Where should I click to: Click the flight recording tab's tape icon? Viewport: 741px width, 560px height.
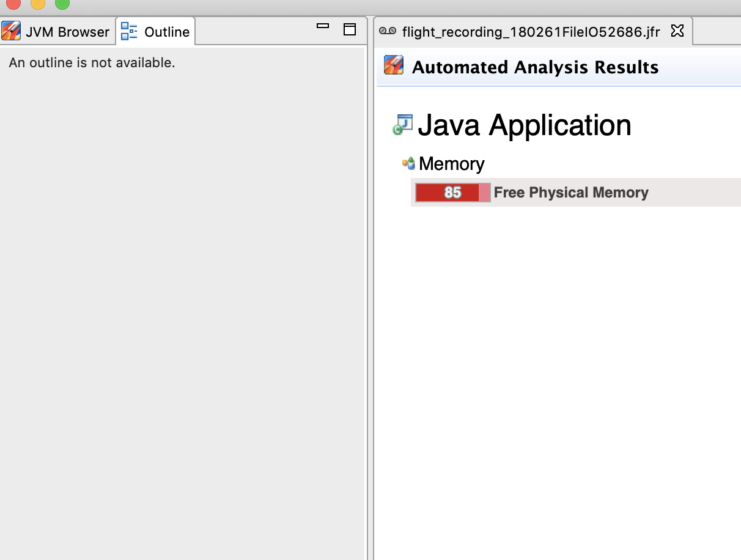point(388,31)
